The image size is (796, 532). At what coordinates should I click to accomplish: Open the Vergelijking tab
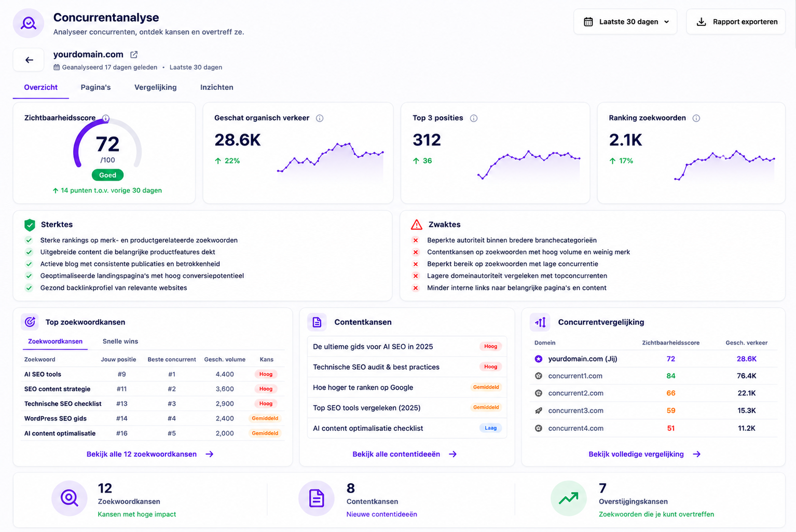coord(156,87)
